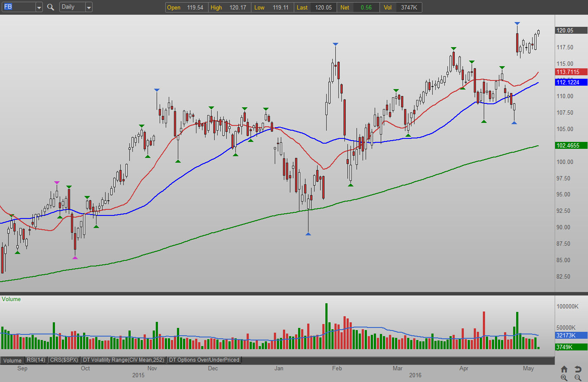This screenshot has height=382, width=588.
Task: Click the green Volume title in lower panel
Action: click(x=11, y=299)
